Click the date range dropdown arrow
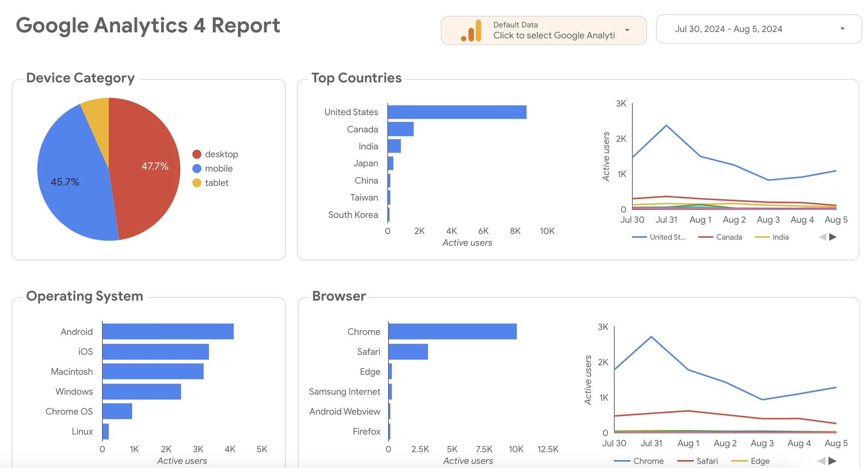The width and height of the screenshot is (868, 468). pyautogui.click(x=842, y=29)
